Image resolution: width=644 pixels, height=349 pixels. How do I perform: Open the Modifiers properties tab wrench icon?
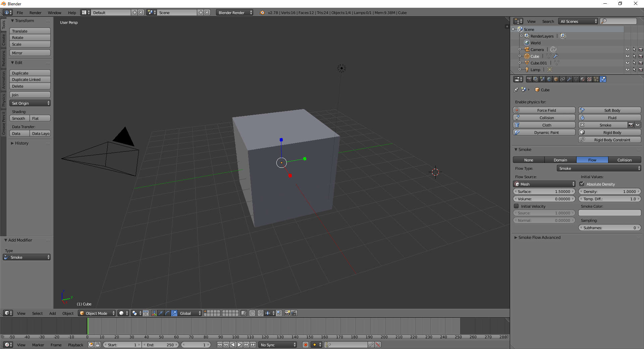coord(569,79)
